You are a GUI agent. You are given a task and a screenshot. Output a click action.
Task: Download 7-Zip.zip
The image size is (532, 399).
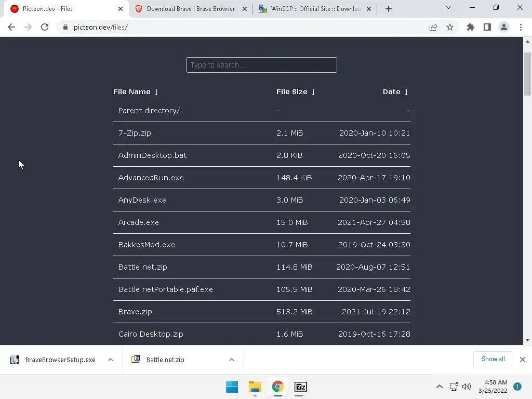(x=135, y=133)
